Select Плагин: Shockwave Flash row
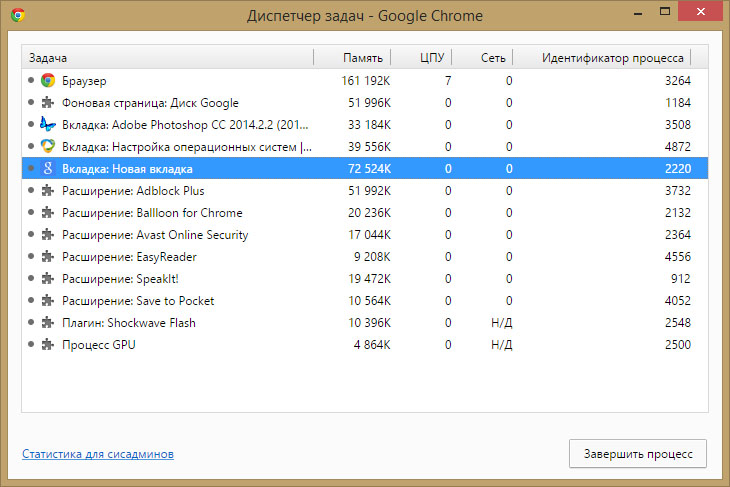Viewport: 730px width, 487px height. (365, 322)
